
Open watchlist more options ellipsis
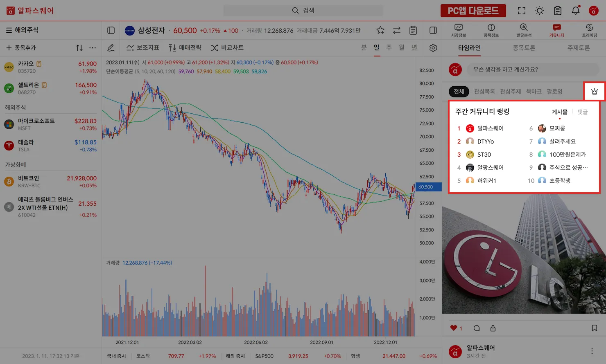tap(93, 48)
